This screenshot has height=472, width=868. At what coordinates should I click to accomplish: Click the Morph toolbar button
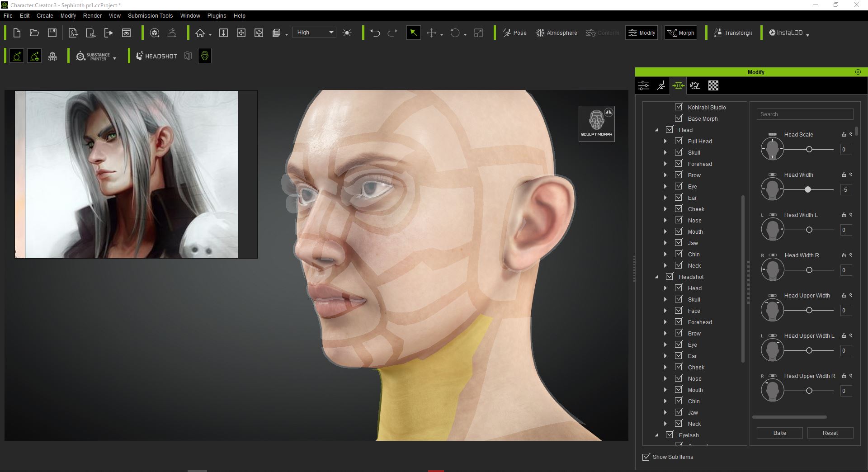pyautogui.click(x=681, y=33)
